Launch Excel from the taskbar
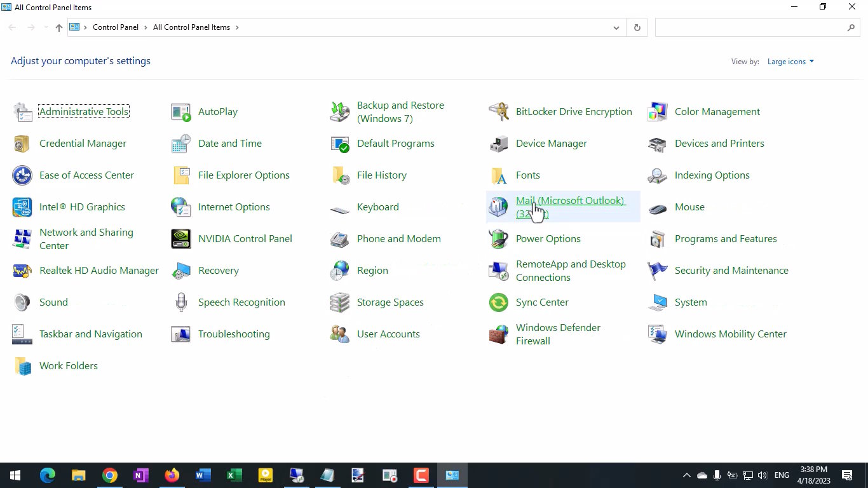This screenshot has height=488, width=868. point(234,475)
